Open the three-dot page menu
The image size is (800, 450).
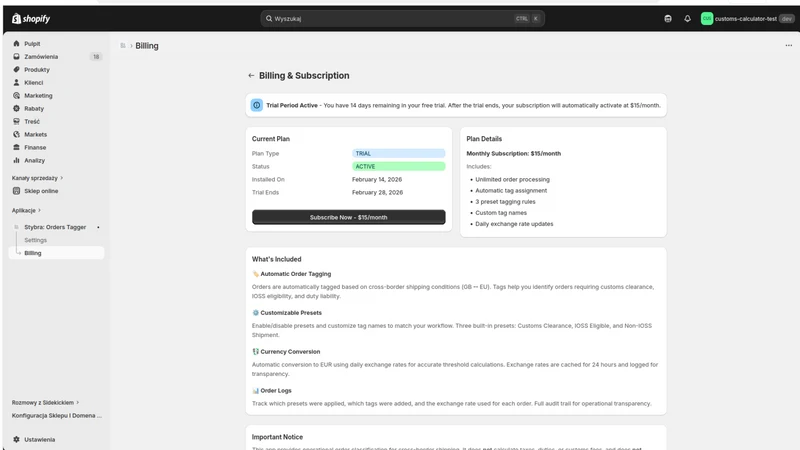pos(789,45)
